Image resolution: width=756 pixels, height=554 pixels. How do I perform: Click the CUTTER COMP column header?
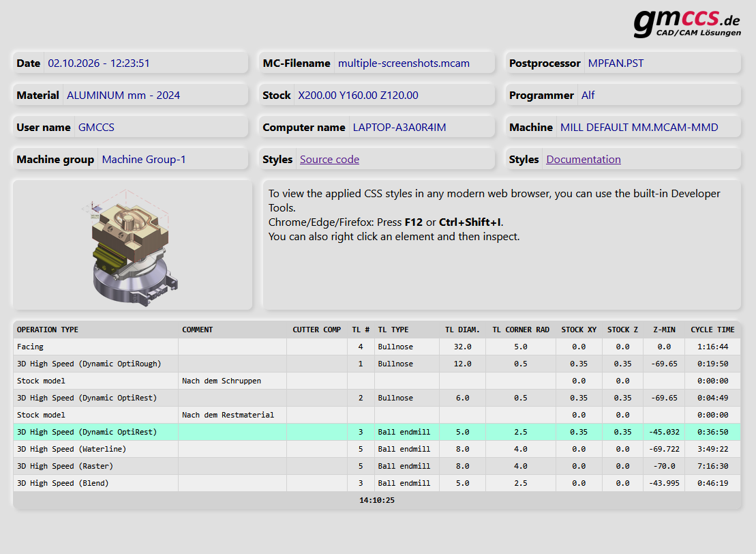317,330
